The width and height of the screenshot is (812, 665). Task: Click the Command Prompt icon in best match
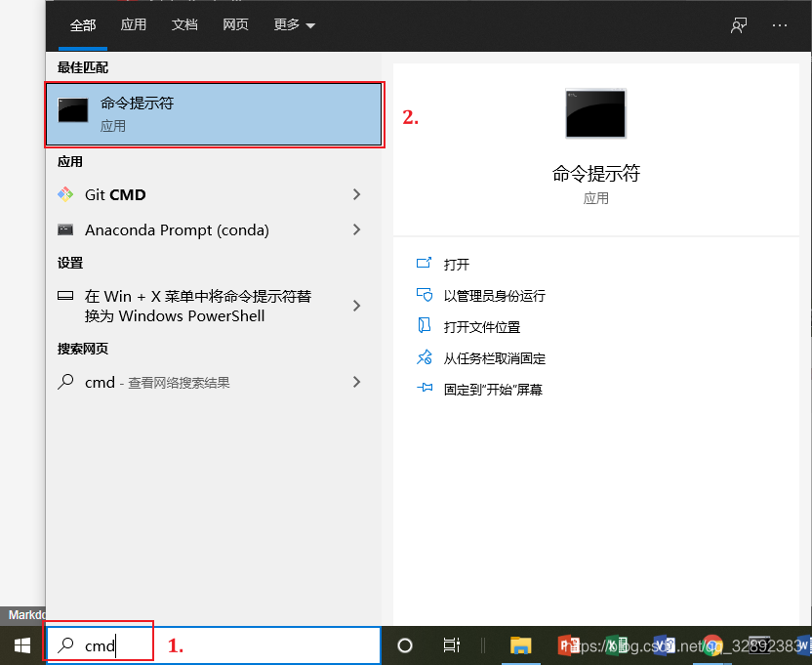(72, 110)
